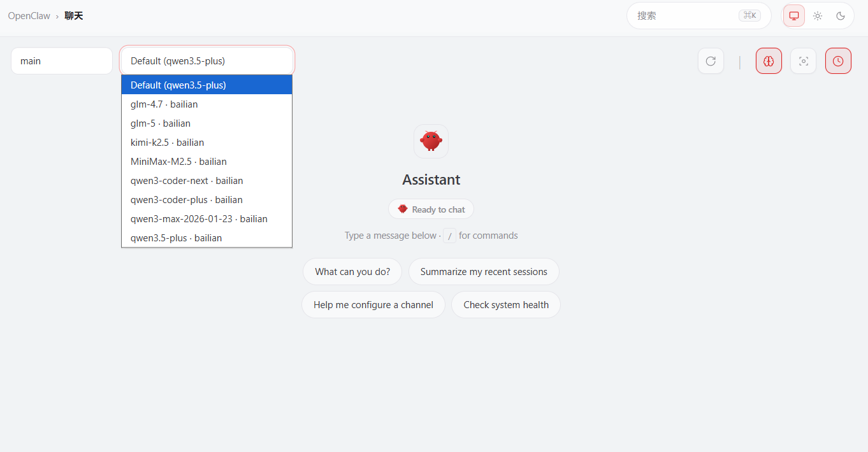Click the 'What can you do?' suggestion
Viewport: 868px width, 452px height.
point(352,272)
